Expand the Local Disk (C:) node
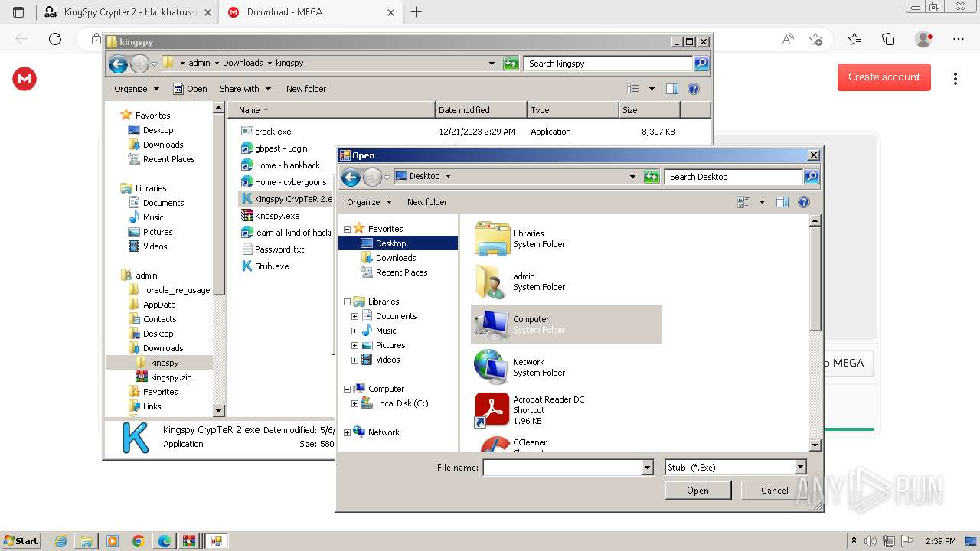The height and width of the screenshot is (551, 980). tap(354, 403)
